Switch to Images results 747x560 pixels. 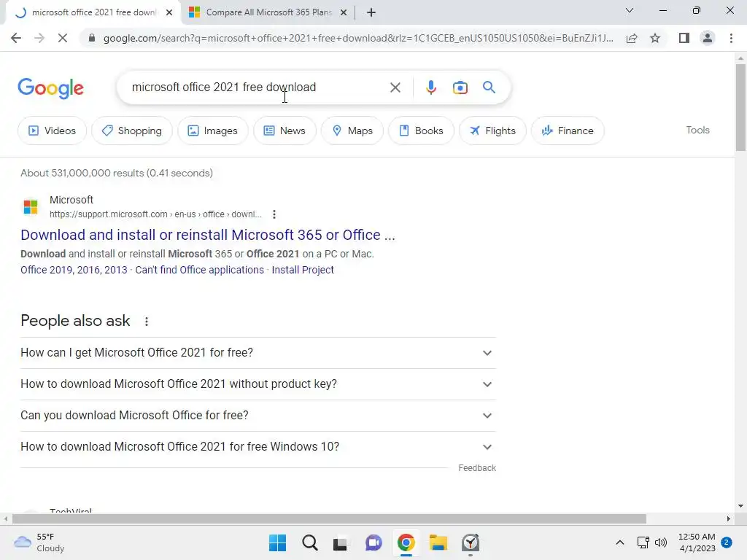click(x=213, y=131)
